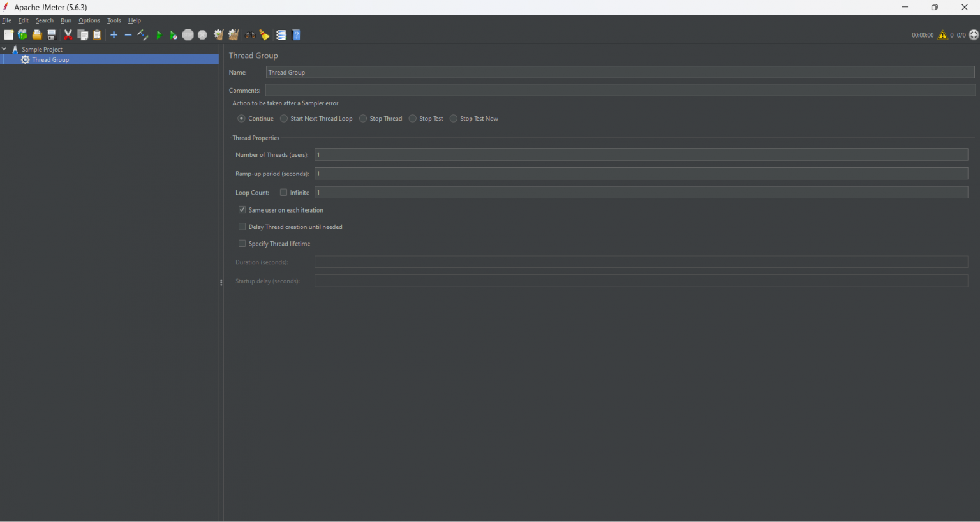Select the Stop Thread radio button

click(x=362, y=118)
